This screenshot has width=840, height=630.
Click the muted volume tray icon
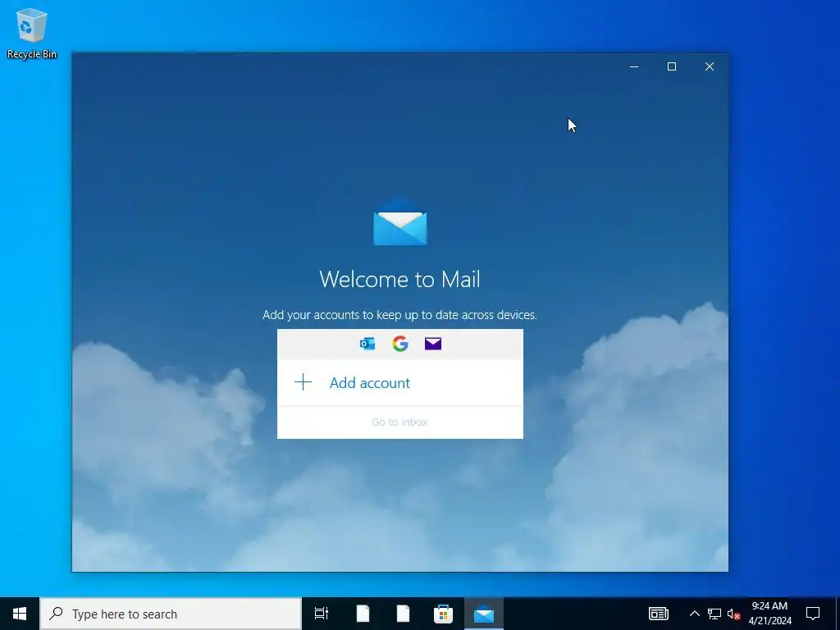[x=733, y=614]
